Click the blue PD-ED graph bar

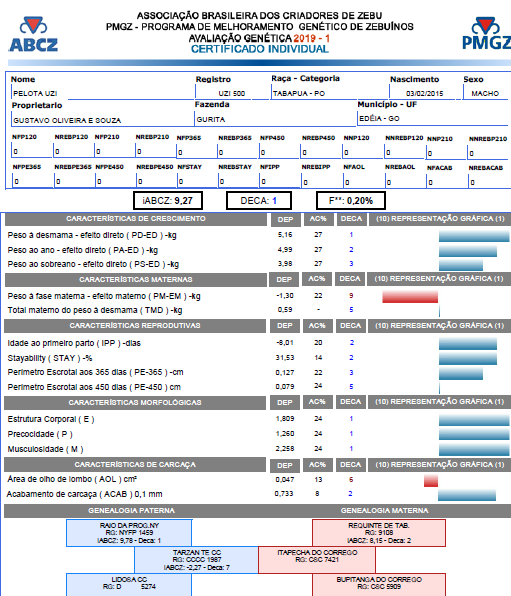(474, 236)
